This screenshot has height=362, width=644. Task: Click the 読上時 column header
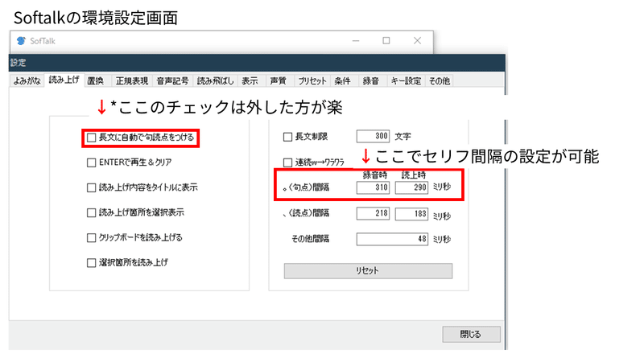(x=414, y=175)
